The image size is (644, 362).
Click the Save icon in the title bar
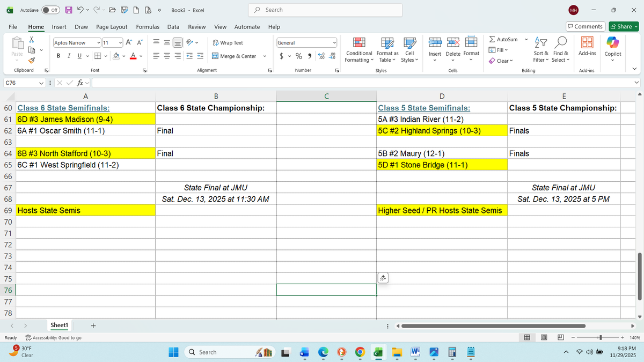[x=69, y=10]
